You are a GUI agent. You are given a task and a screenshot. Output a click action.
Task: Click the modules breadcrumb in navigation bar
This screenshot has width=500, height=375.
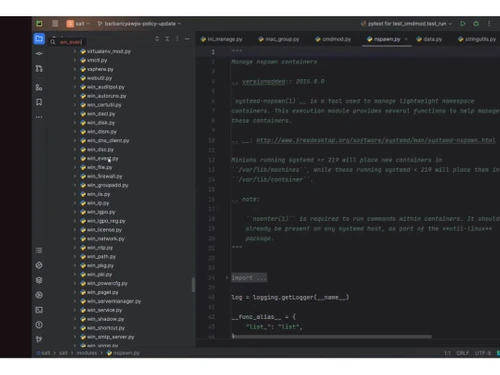pyautogui.click(x=87, y=353)
